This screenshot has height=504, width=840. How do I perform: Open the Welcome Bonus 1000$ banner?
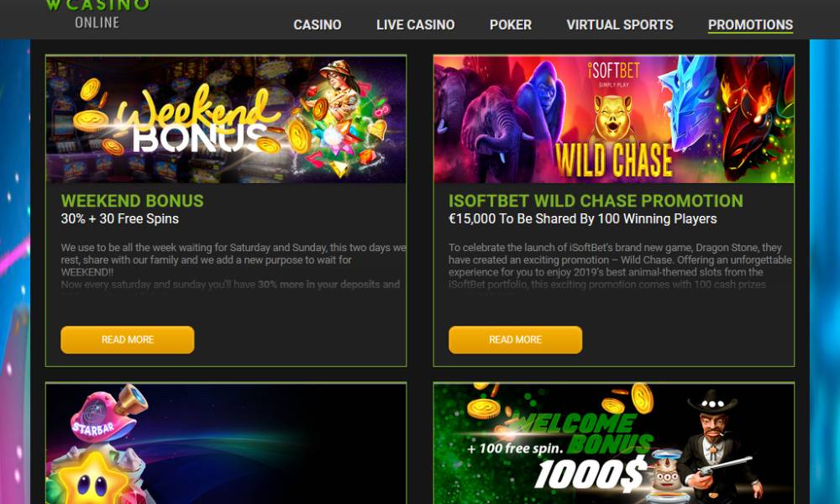tap(614, 444)
